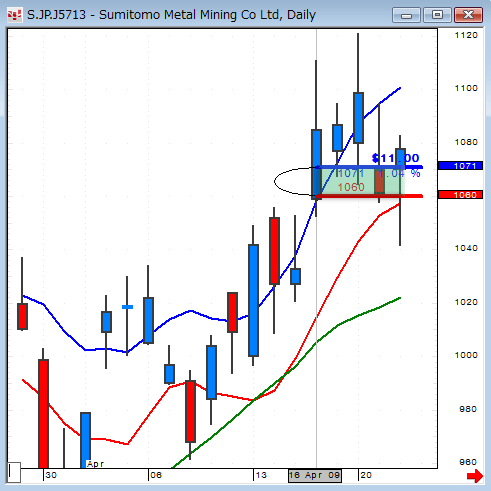Minimize the Sumitomo Metal Mining chart window
Screen dimensions: 491x491
click(406, 15)
